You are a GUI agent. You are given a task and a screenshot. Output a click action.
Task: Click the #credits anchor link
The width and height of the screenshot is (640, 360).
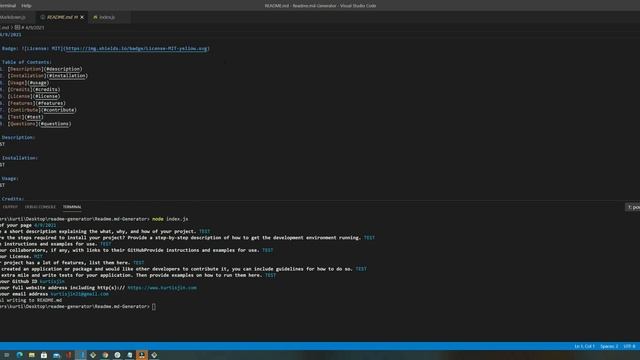coord(47,89)
